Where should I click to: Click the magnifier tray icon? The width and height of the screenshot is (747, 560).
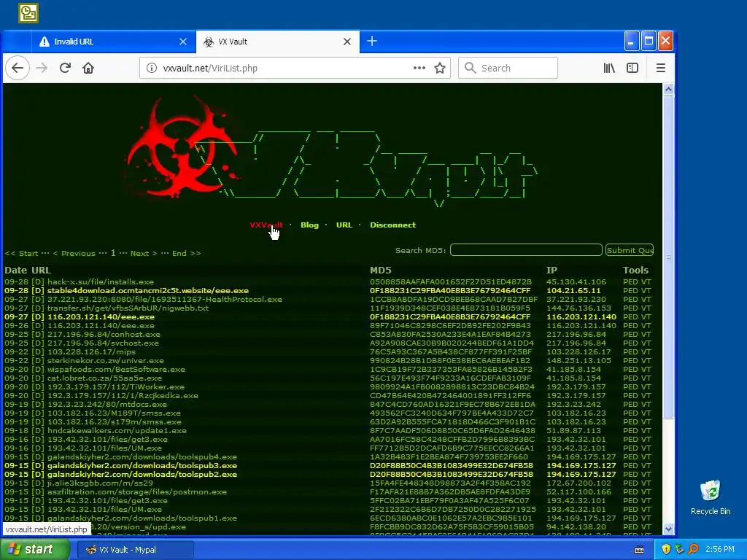click(693, 549)
